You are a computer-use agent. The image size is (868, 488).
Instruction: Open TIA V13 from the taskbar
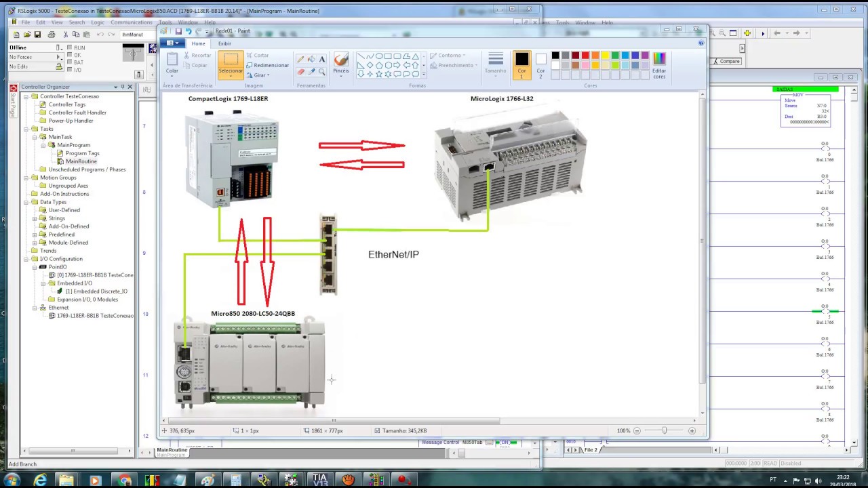319,480
